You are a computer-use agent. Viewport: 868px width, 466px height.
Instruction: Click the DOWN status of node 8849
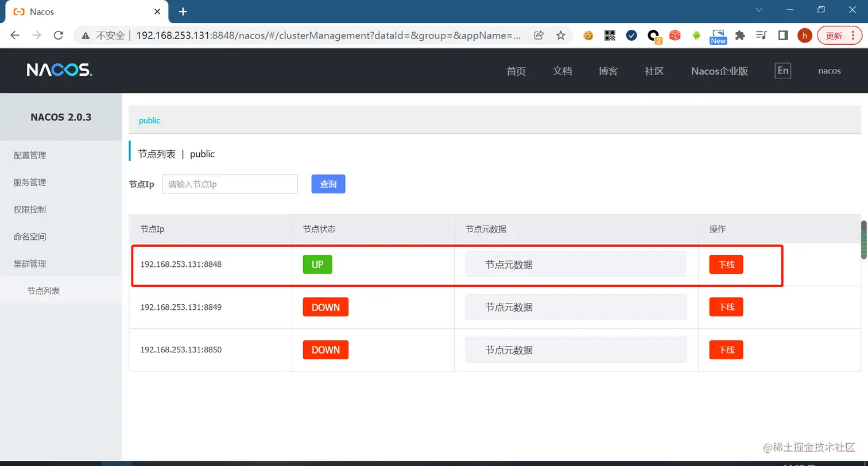coord(325,307)
